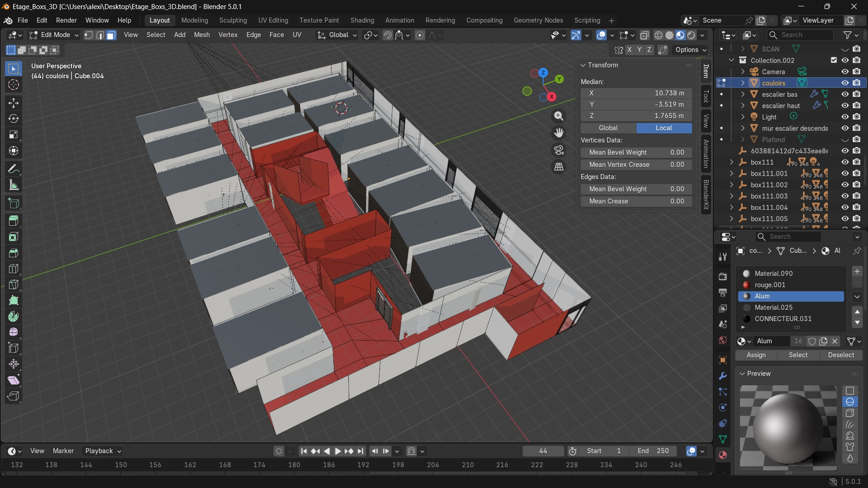Open the Edit Mode dropdown
868x488 pixels.
54,35
